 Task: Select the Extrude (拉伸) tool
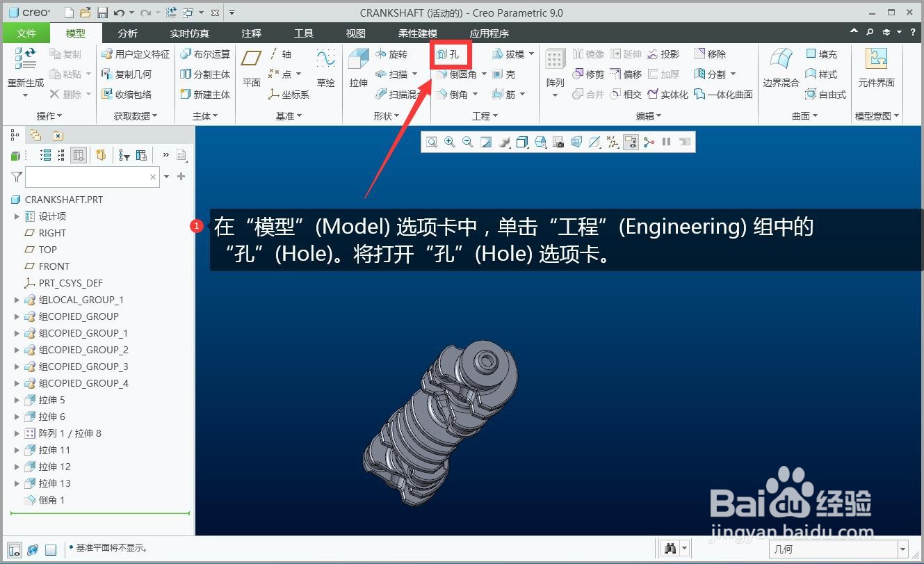tap(358, 68)
